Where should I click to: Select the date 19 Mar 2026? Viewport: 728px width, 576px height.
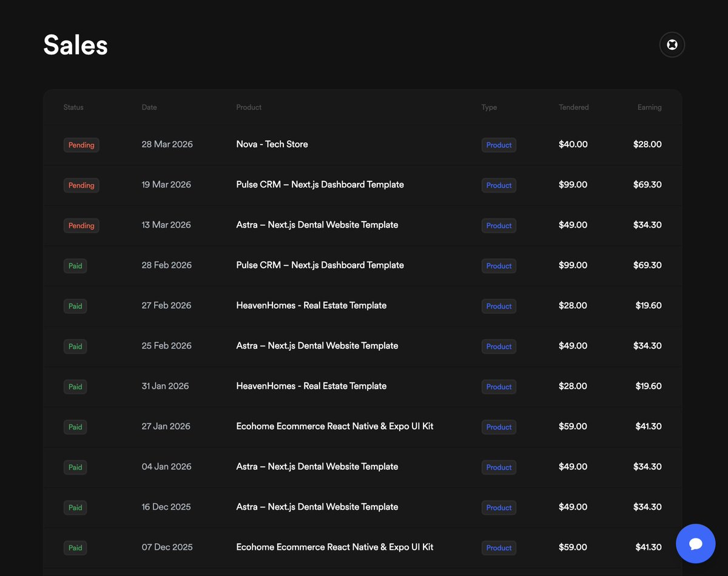pos(166,185)
